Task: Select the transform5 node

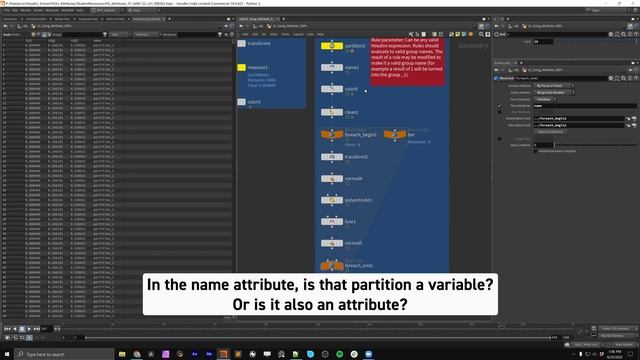Action: click(332, 157)
